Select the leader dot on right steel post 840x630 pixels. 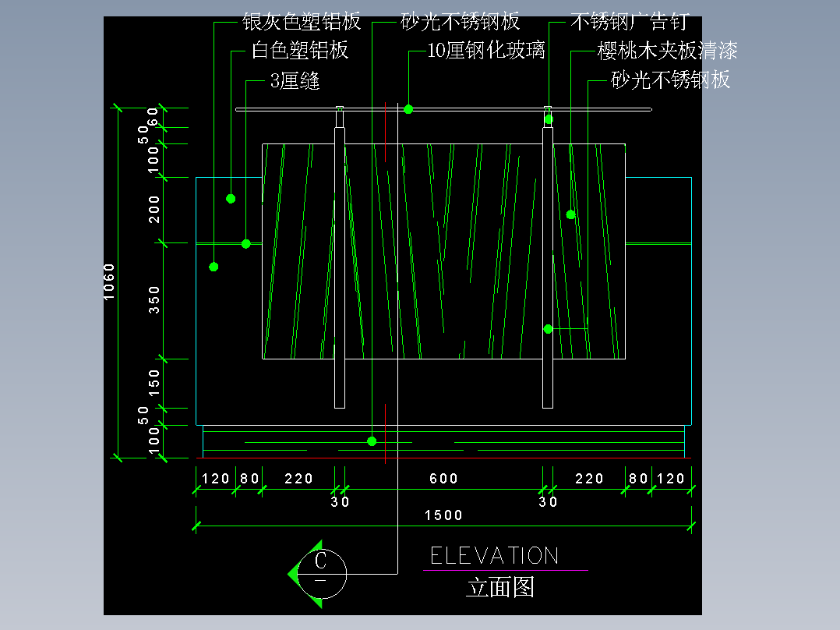point(548,329)
